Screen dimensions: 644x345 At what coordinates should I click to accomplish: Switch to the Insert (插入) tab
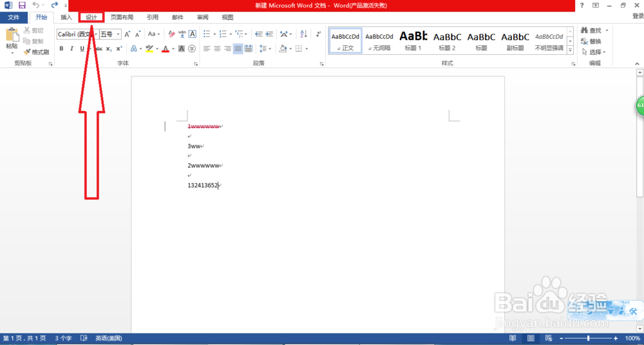pyautogui.click(x=66, y=17)
